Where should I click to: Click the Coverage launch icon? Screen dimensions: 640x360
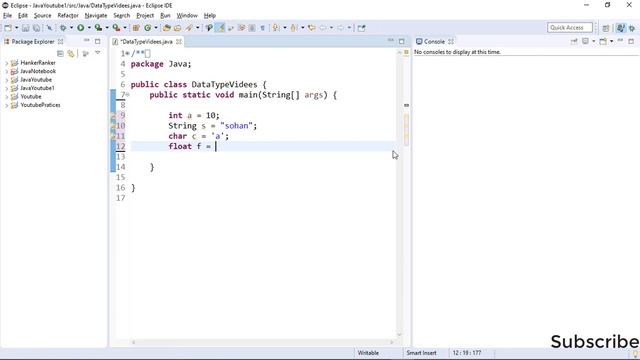pos(98,28)
